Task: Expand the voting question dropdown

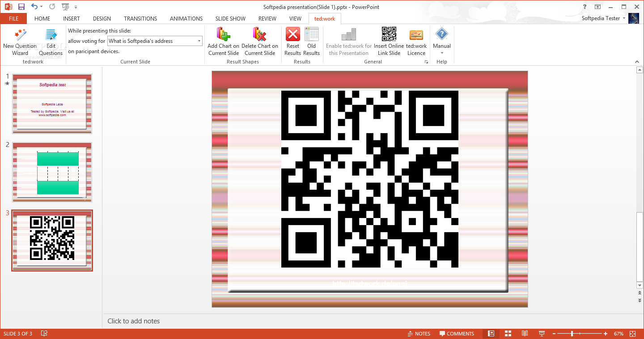Action: click(199, 41)
